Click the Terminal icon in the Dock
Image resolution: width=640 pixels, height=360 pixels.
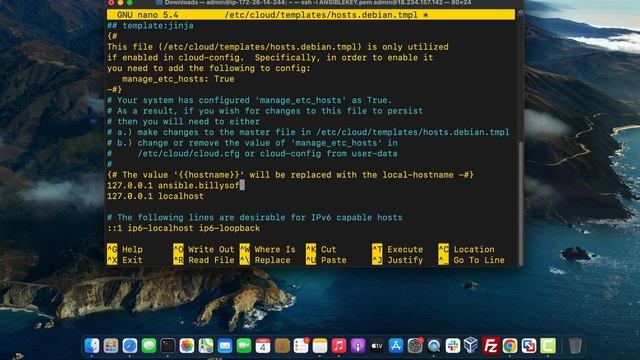(x=168, y=346)
